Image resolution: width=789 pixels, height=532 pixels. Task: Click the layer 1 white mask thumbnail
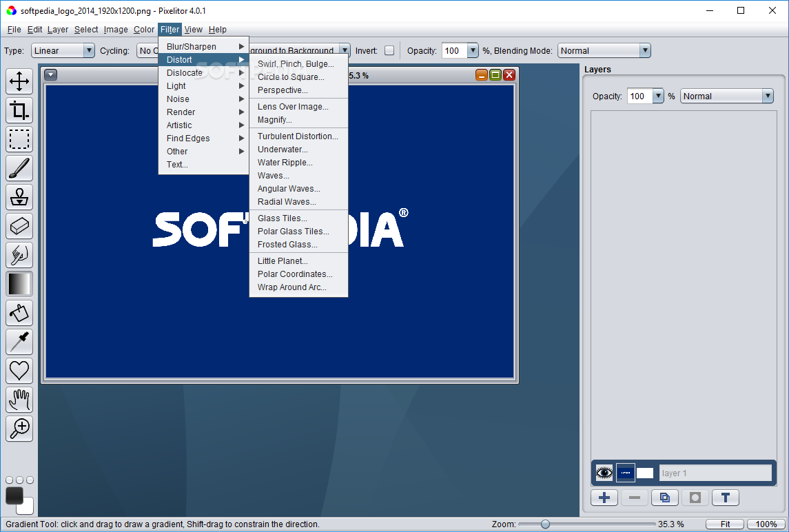[644, 473]
